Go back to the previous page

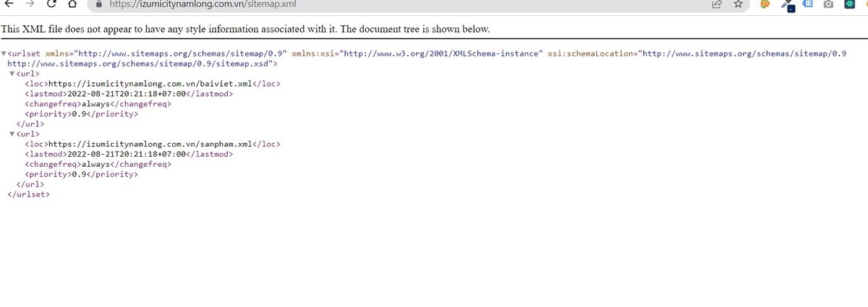(8, 4)
